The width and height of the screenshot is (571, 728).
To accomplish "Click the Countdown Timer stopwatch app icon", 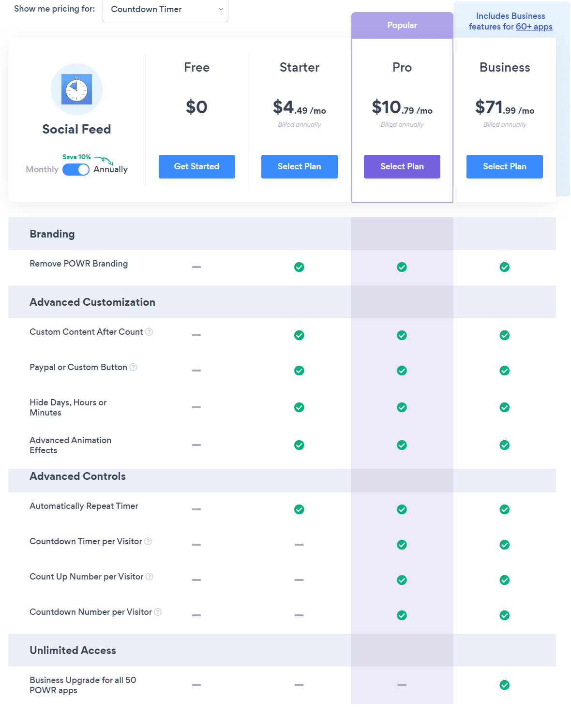I will [x=76, y=89].
